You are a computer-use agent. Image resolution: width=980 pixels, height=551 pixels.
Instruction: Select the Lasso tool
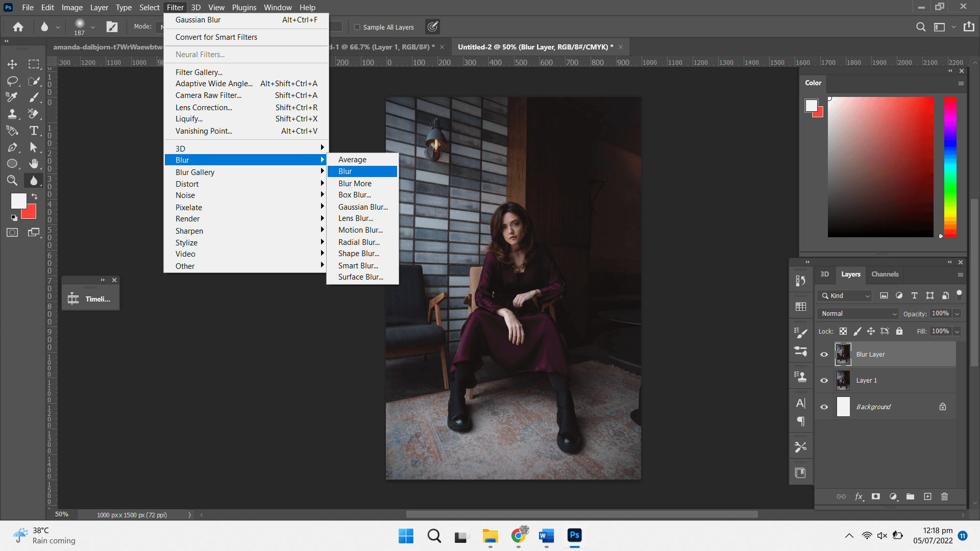[12, 81]
